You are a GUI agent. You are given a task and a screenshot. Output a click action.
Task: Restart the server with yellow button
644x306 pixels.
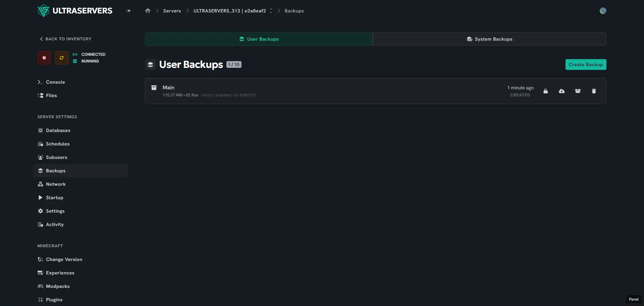tap(62, 58)
